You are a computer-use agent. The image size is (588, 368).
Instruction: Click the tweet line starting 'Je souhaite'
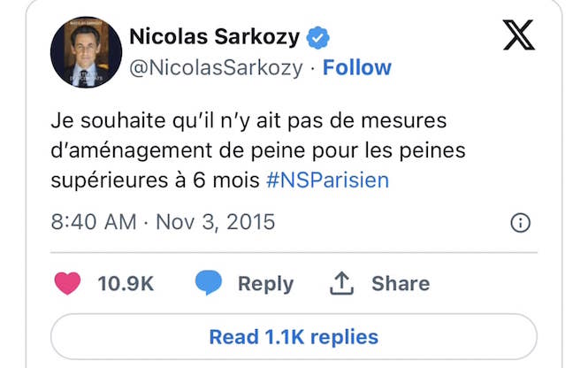pos(249,121)
